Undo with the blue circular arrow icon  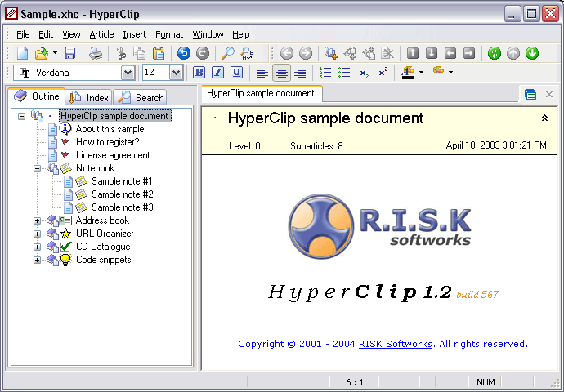184,53
